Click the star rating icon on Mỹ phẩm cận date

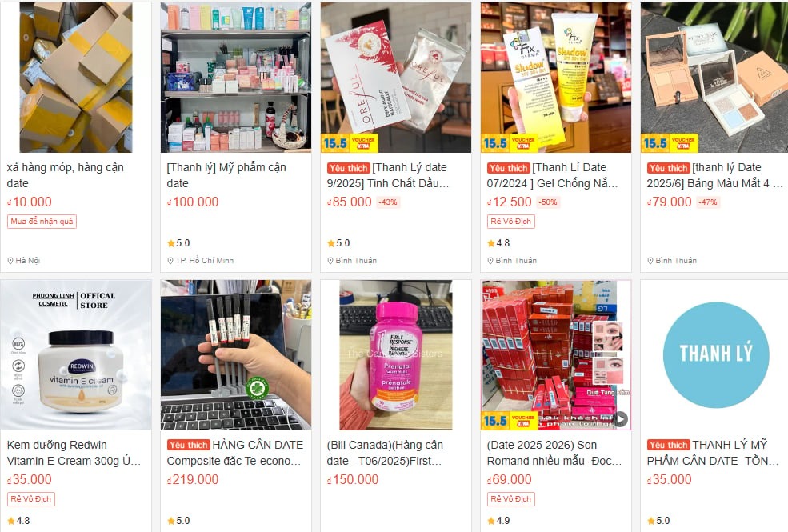[x=171, y=243]
